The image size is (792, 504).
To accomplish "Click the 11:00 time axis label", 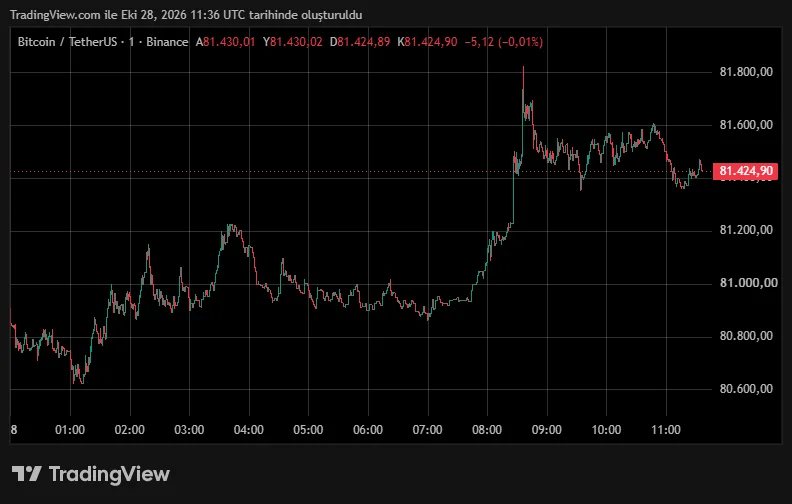I will click(x=666, y=430).
